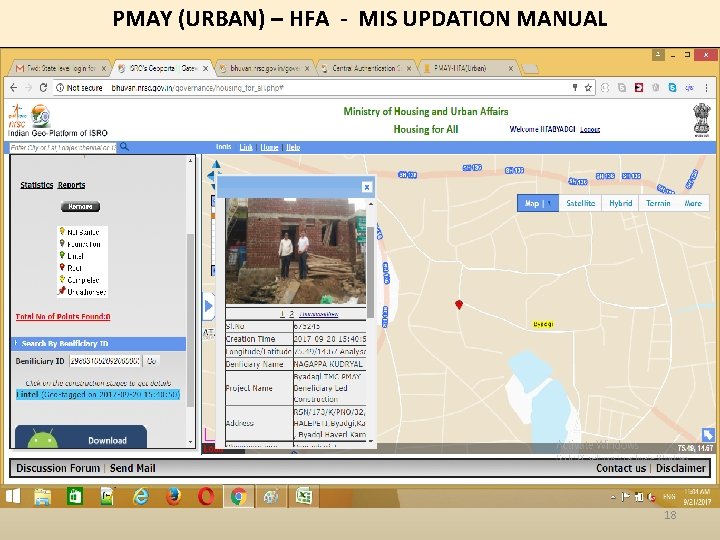
Task: Open the Discussion Forum link
Action: point(58,468)
